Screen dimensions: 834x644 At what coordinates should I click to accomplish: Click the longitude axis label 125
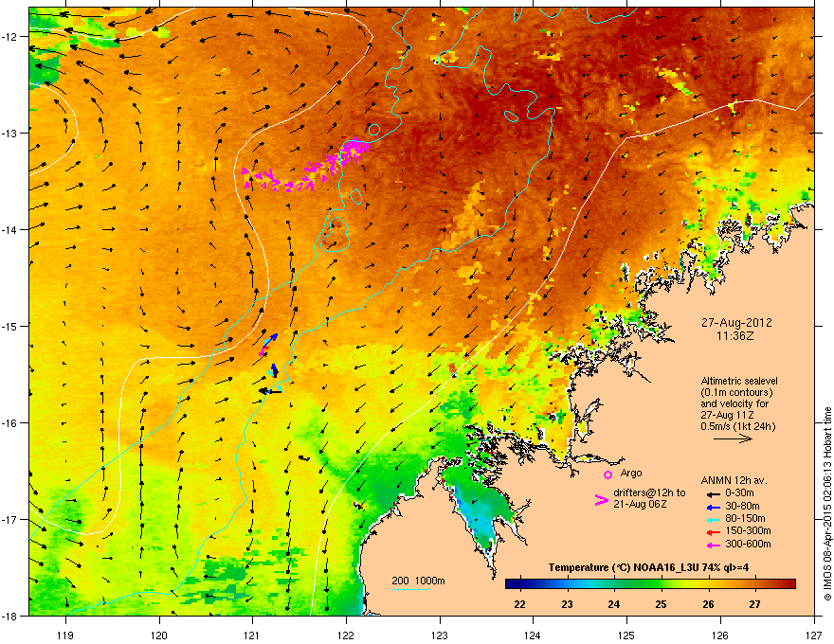(x=626, y=635)
